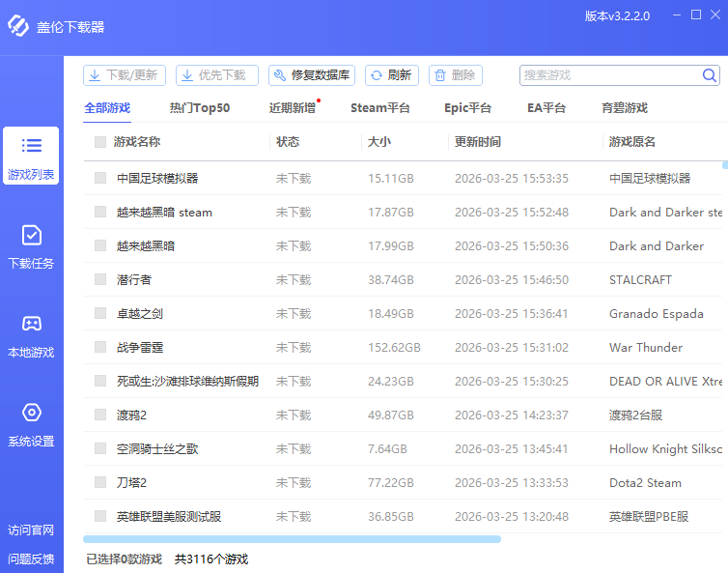Screen dimensions: 728x573
Task: Click the horizontal scrollbar under the game list
Action: tap(292, 539)
